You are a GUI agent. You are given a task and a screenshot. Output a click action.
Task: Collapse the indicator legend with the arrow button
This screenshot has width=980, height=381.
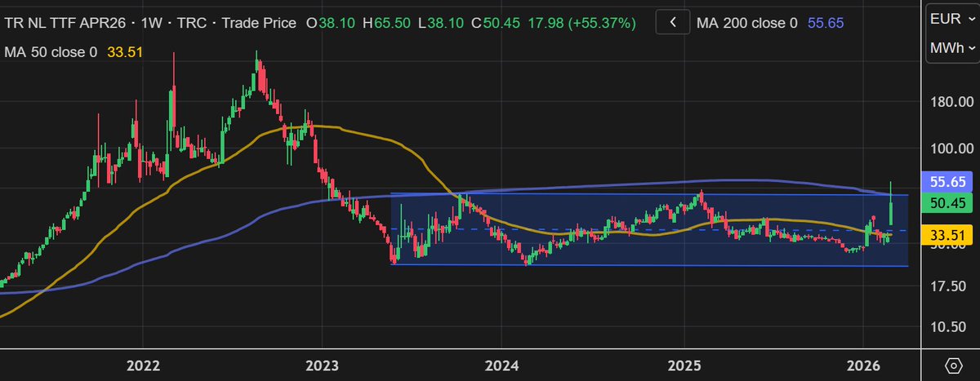pyautogui.click(x=672, y=23)
